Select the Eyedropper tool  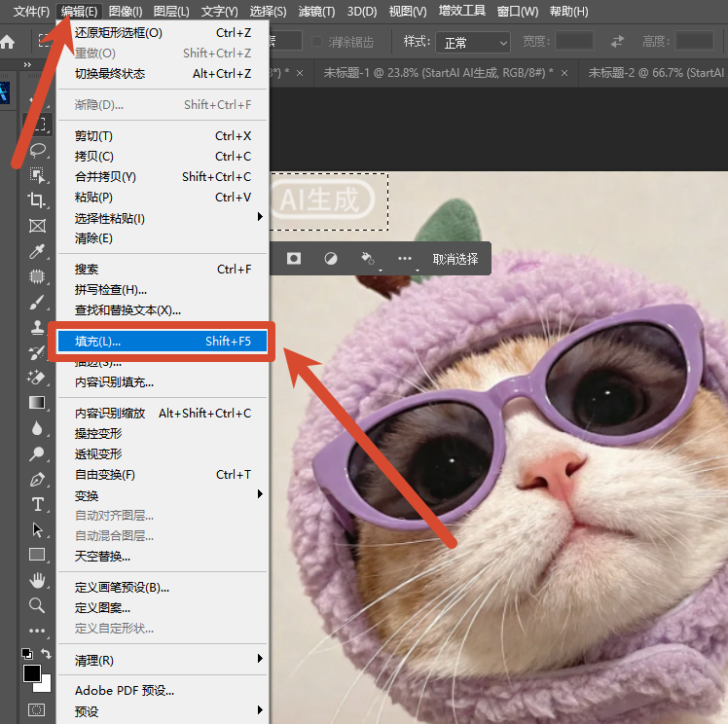[x=37, y=251]
